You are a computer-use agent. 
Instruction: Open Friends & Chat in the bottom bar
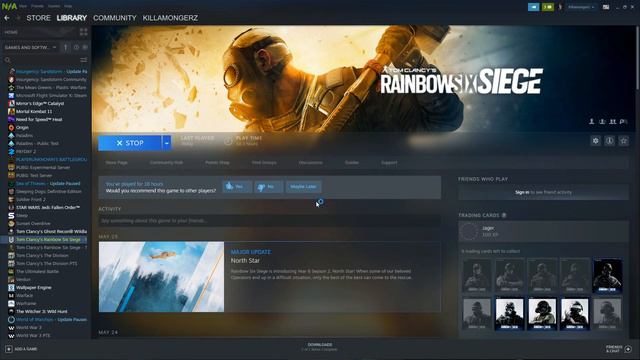(618, 349)
